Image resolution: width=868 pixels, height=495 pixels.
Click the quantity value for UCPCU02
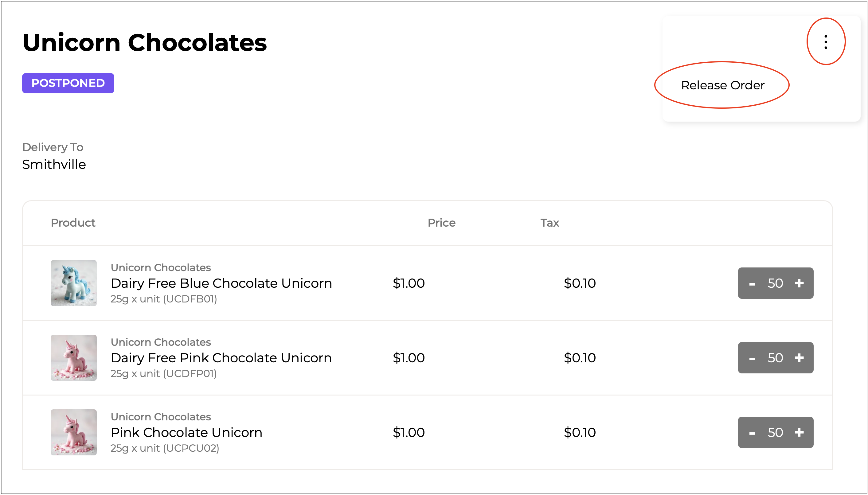[x=775, y=432]
